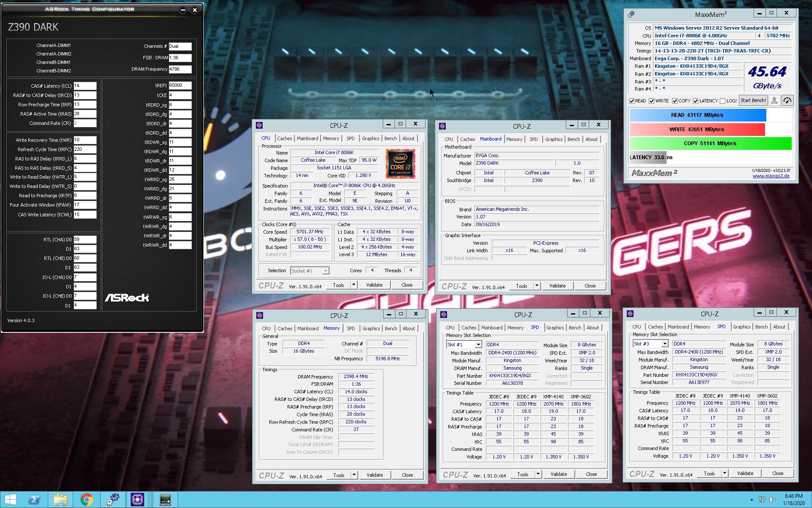Switch to Caches tab in CPU-Z CPU window
This screenshot has height=508, width=812.
pyautogui.click(x=285, y=138)
